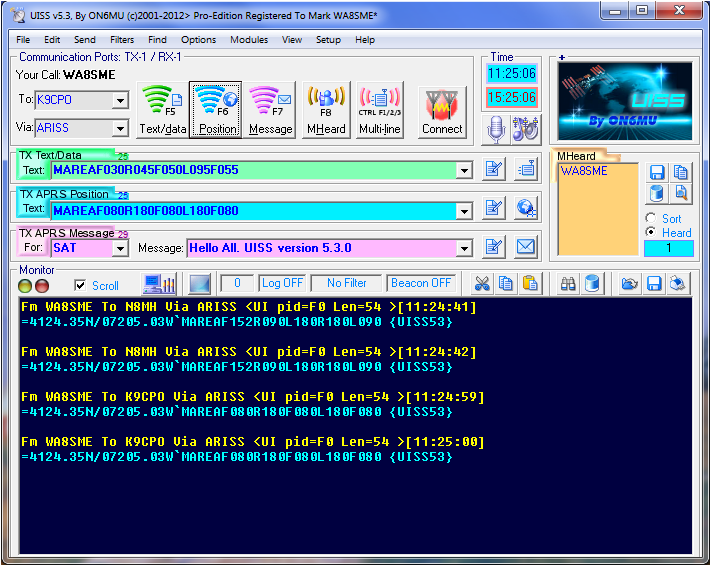
Task: Expand the To callsign dropdown (K9CPO)
Action: click(120, 101)
